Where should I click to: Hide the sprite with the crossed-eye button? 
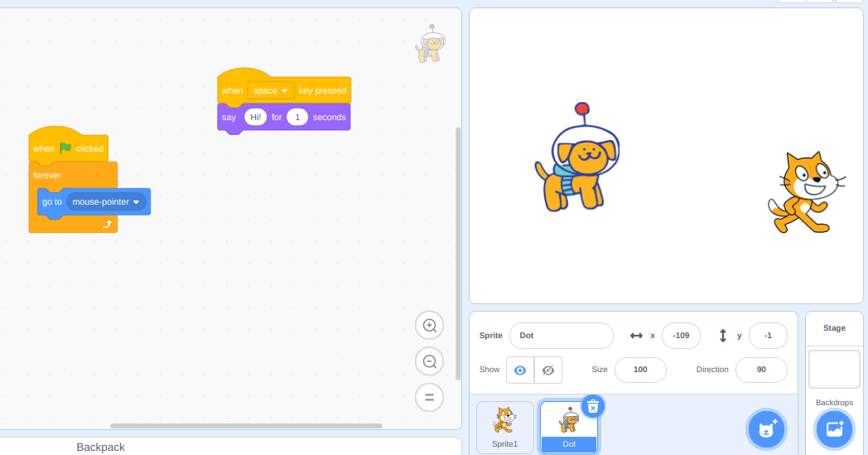(x=547, y=370)
